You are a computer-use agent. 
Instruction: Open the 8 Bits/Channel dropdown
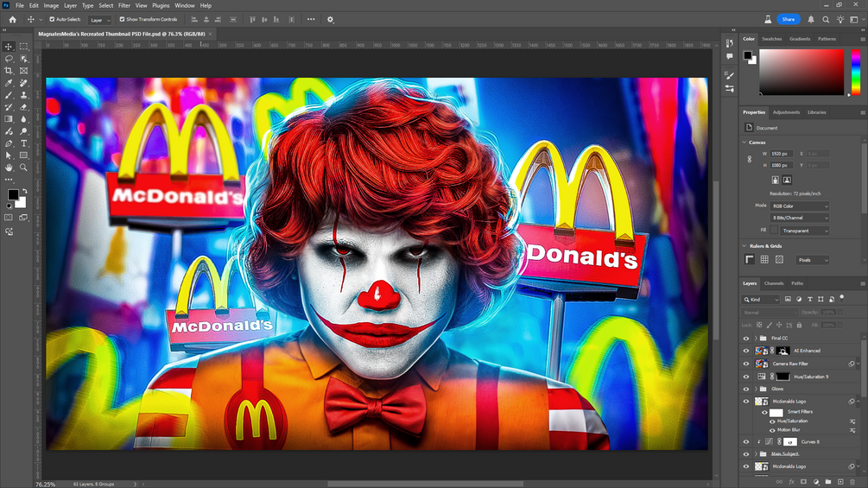pyautogui.click(x=800, y=218)
